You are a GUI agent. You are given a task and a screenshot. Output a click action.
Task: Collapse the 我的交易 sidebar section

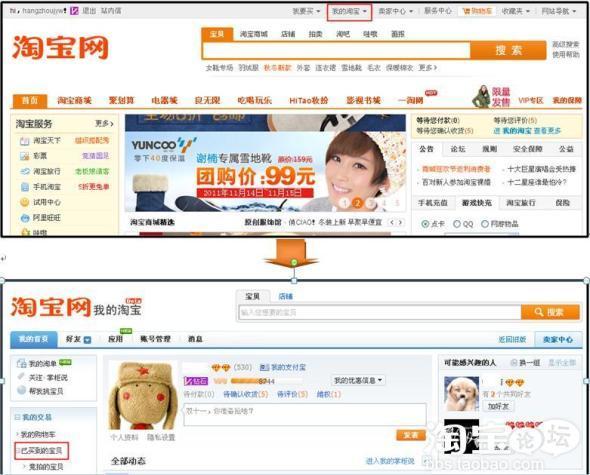[17, 417]
